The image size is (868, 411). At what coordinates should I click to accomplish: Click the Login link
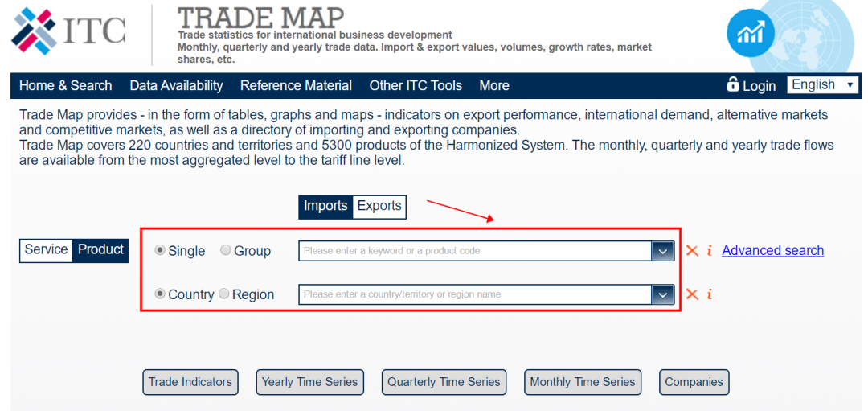[759, 86]
